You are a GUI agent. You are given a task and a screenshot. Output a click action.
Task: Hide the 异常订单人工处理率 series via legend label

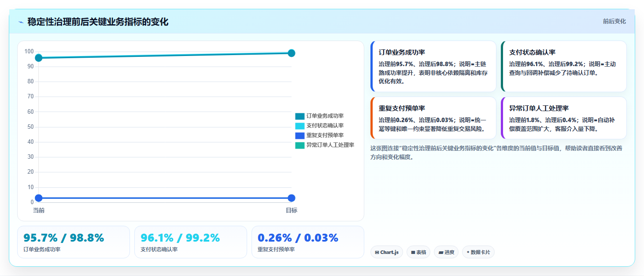point(330,145)
